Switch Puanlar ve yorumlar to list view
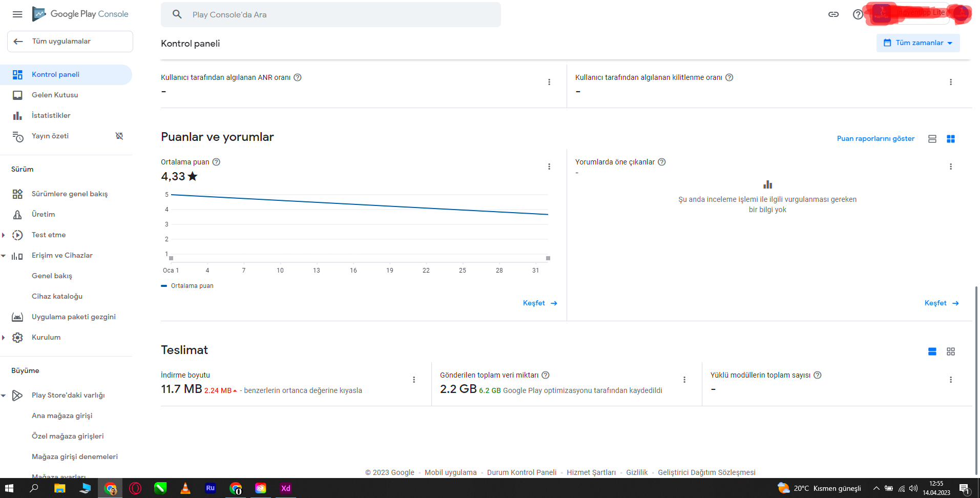This screenshot has height=498, width=980. pyautogui.click(x=932, y=139)
